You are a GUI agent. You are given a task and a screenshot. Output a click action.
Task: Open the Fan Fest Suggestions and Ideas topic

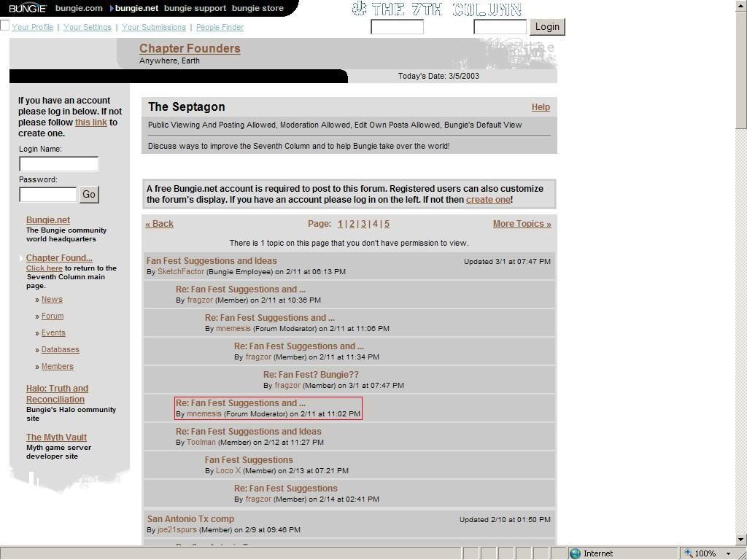(x=212, y=261)
